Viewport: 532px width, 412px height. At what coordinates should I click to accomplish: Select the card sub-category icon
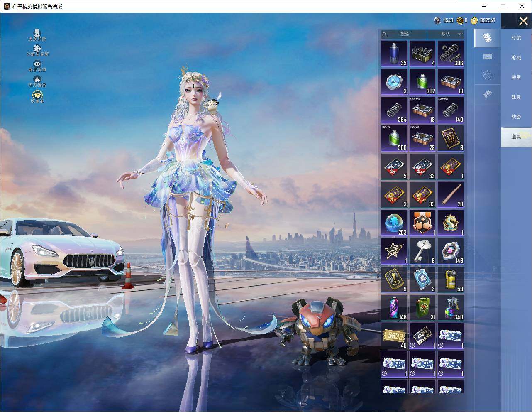488,38
